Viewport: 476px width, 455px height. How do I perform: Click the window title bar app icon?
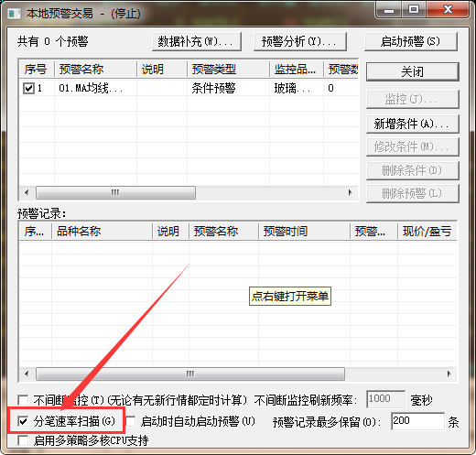(x=14, y=14)
